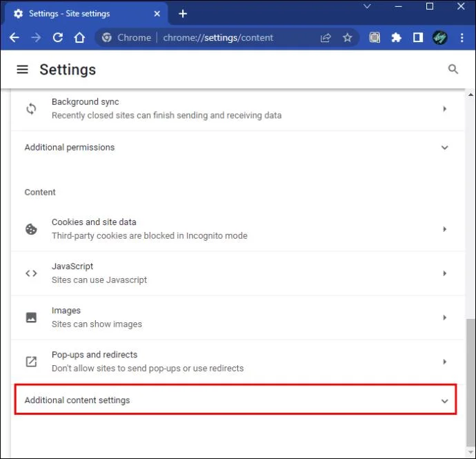Screen dimensions: 476x459
Task: Open Cookies and site data arrow
Action: coord(444,229)
